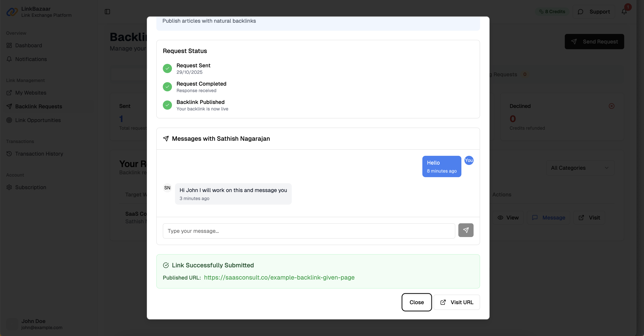Toggle the sidebar collapse icon
Viewport: 644px width, 336px height.
coord(107,12)
